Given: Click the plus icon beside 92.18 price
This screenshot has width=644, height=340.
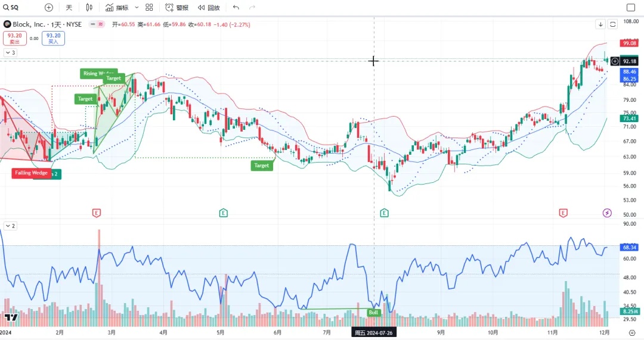Looking at the screenshot, I should click(615, 61).
